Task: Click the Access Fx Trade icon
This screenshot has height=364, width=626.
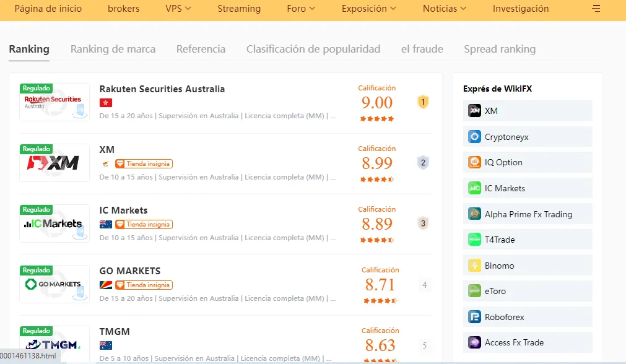Action: pos(474,342)
